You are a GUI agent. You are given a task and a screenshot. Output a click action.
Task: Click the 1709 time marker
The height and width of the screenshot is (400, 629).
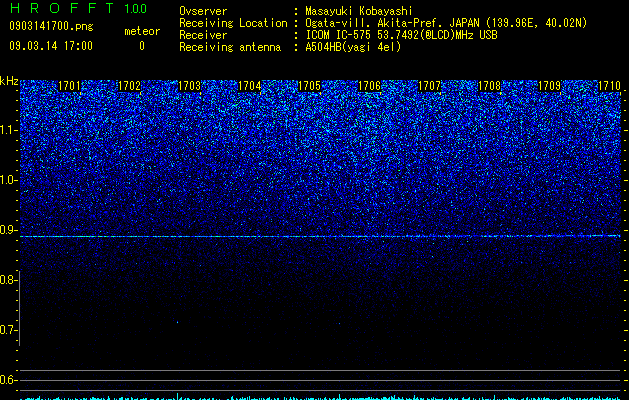pyautogui.click(x=549, y=86)
